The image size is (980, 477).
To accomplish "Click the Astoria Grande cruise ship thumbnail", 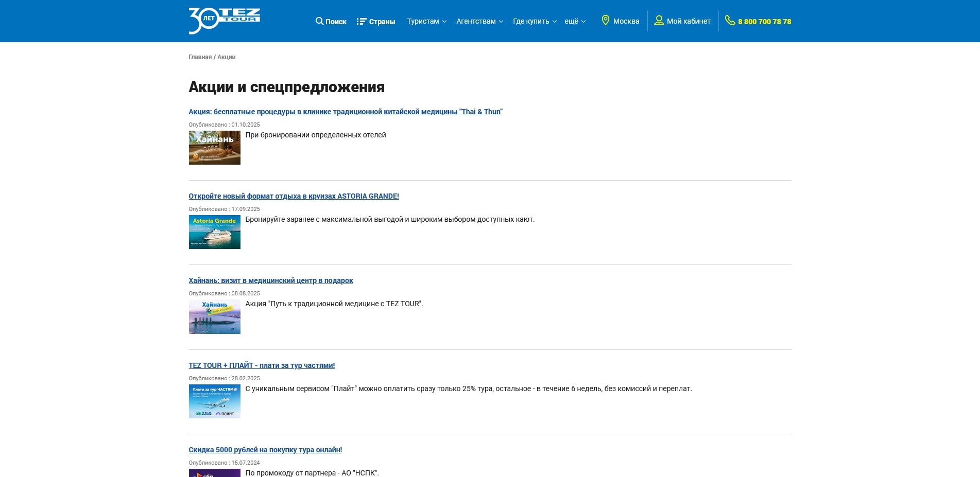I will pyautogui.click(x=214, y=232).
